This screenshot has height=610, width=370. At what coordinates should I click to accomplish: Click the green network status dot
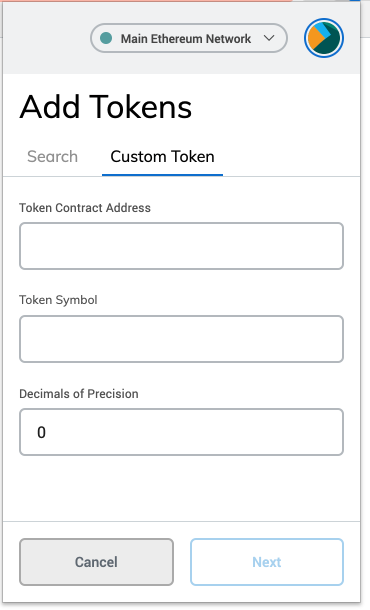[106, 38]
